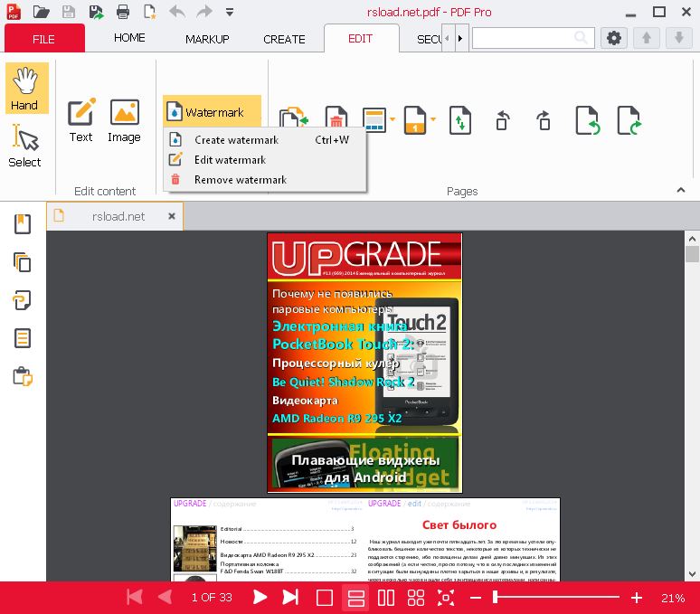Viewport: 700px width, 614px height.
Task: Click the zoom slider handle
Action: (x=495, y=597)
